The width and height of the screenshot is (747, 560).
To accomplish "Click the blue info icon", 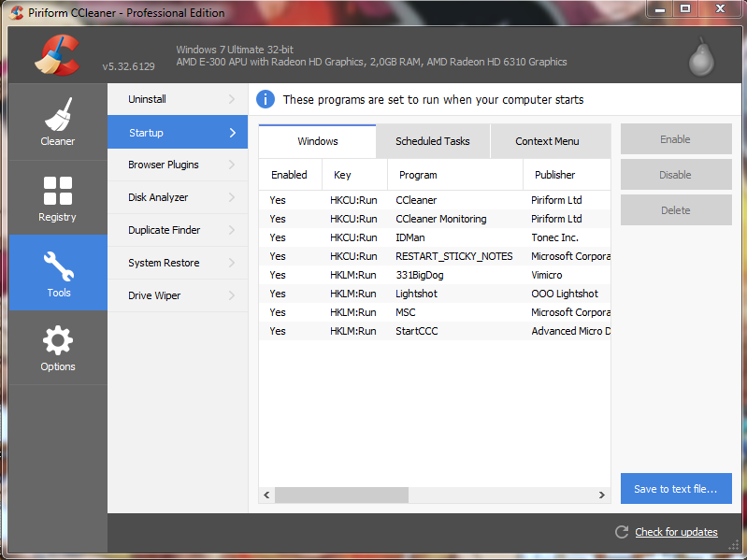I will click(266, 99).
